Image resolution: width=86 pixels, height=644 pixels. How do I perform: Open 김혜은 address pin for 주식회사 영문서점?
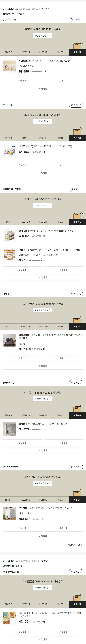[76, 572]
